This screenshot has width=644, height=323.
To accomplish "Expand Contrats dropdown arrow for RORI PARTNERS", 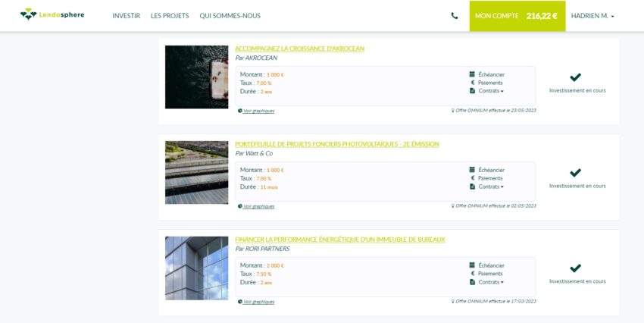I will click(502, 282).
